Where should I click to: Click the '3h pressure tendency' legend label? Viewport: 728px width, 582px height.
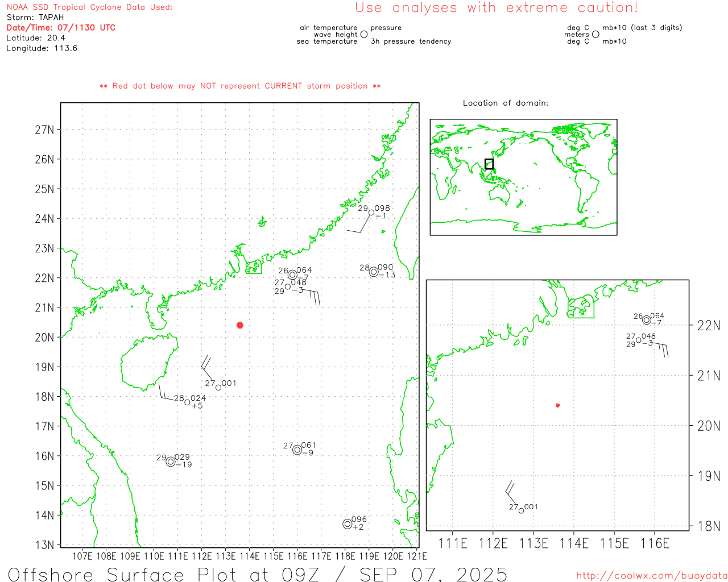[x=411, y=41]
